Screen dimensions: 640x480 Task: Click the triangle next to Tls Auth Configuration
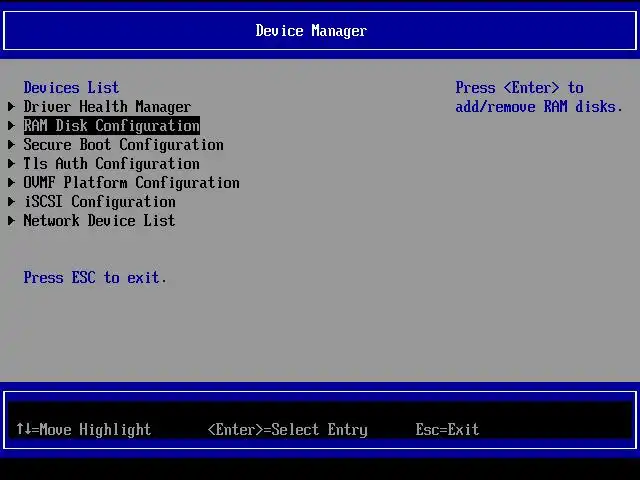(11, 164)
